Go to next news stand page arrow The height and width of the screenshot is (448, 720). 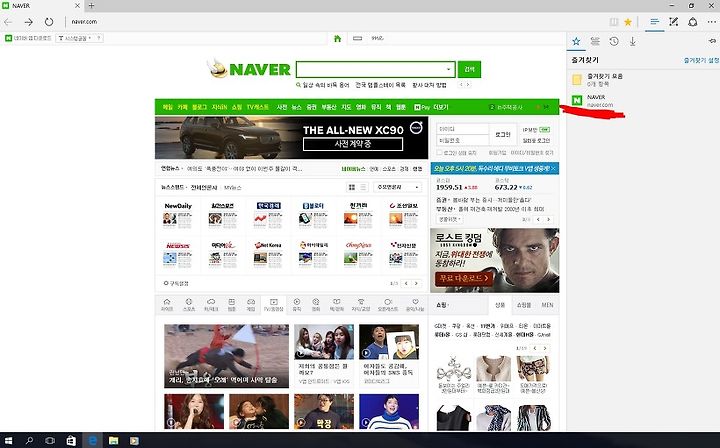click(x=416, y=284)
